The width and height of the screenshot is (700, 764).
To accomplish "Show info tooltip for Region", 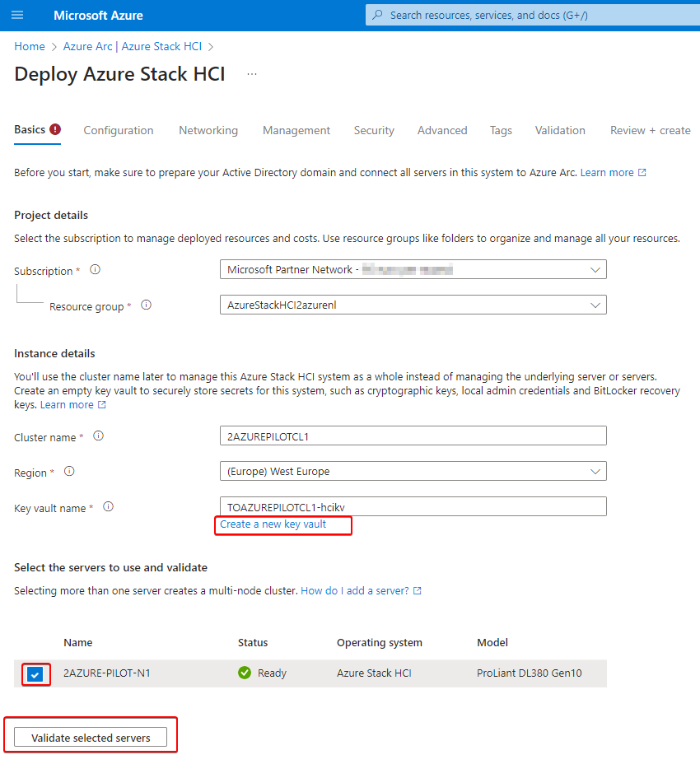I will pos(69,472).
